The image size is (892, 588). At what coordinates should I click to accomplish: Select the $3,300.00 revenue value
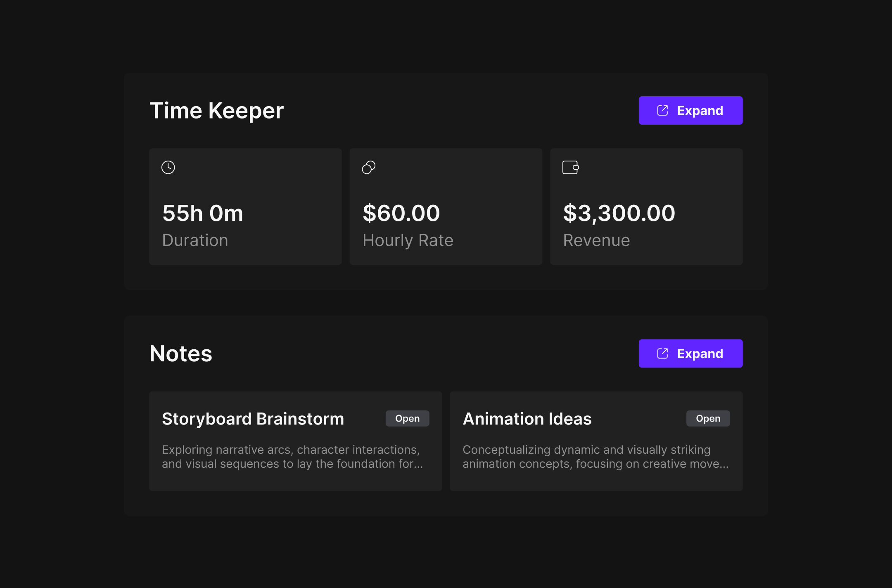coord(619,213)
